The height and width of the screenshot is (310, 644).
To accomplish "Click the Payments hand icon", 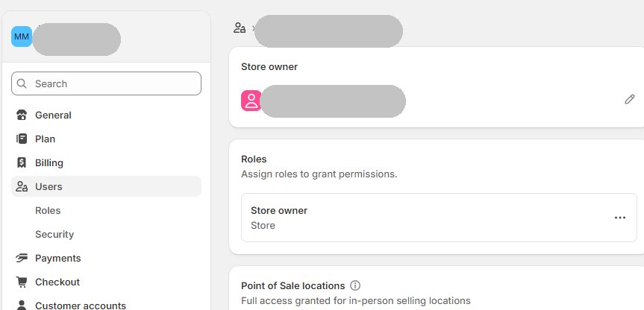I will coord(22,259).
